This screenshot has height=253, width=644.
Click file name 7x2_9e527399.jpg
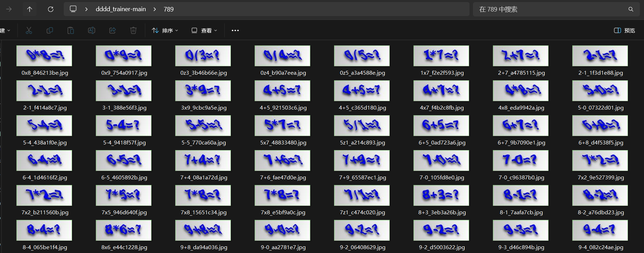coord(601,178)
